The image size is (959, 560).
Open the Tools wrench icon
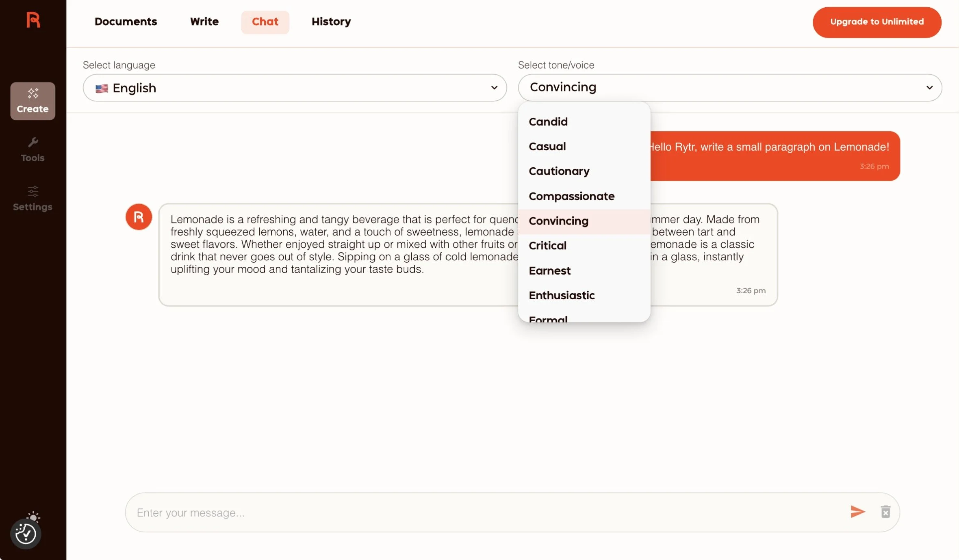click(33, 143)
